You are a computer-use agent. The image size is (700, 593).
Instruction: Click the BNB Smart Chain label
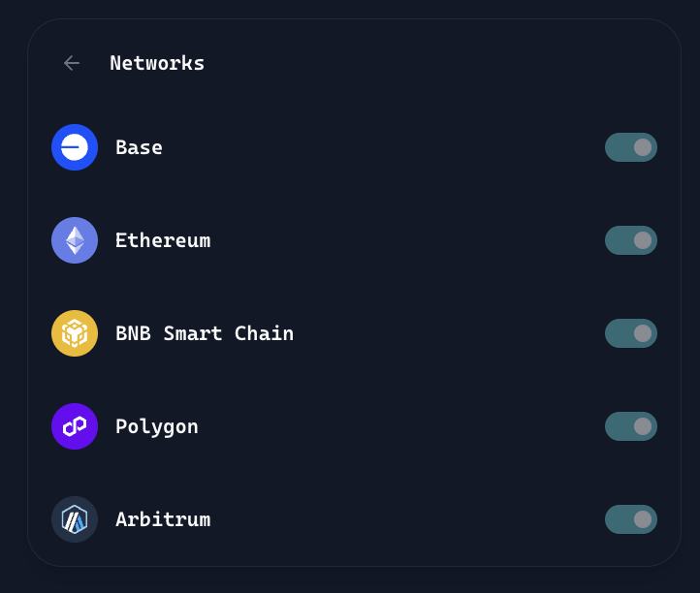[x=205, y=333]
